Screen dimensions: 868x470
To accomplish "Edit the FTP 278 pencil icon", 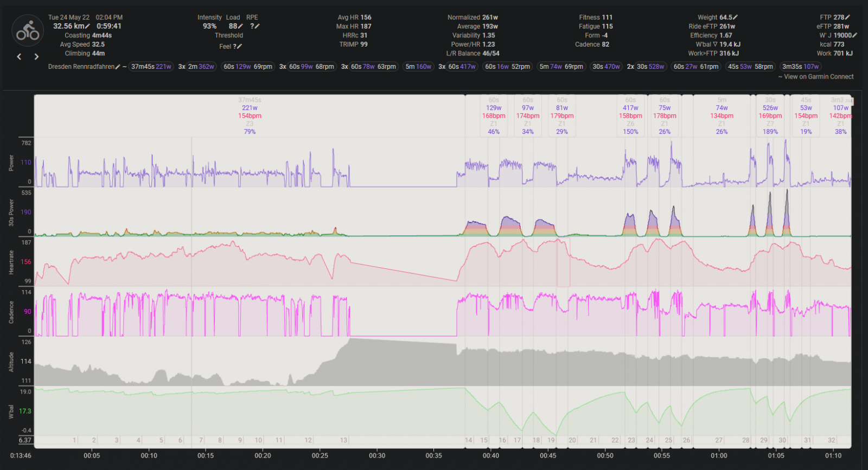I will click(847, 17).
